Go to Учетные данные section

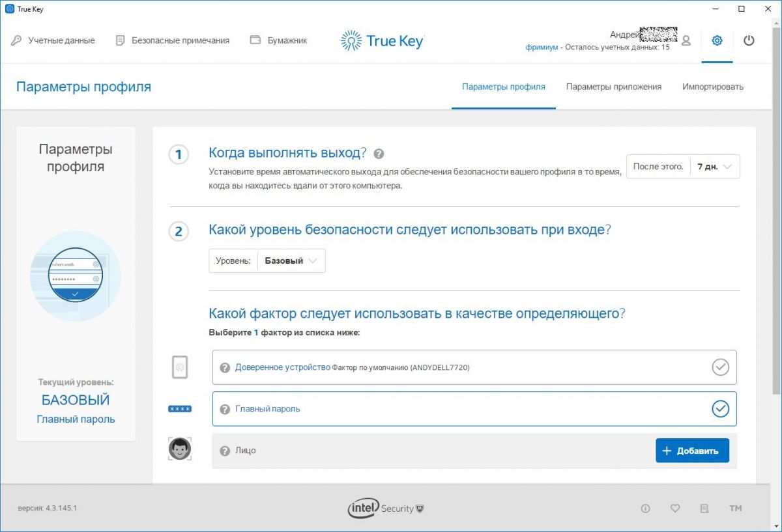tap(53, 40)
